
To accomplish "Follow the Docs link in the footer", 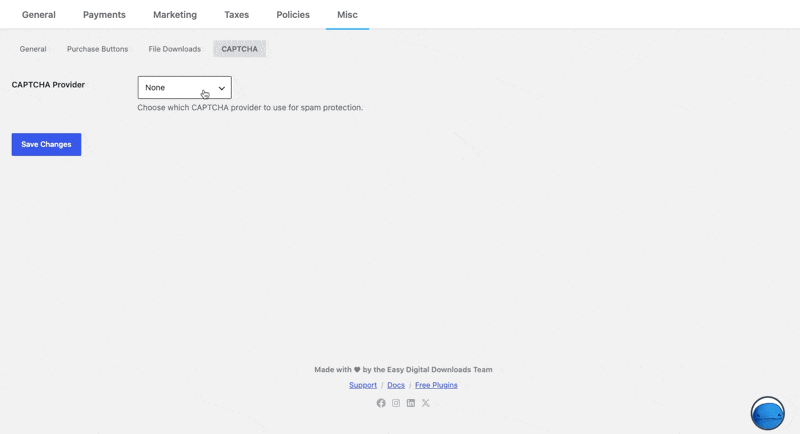I will tap(396, 385).
